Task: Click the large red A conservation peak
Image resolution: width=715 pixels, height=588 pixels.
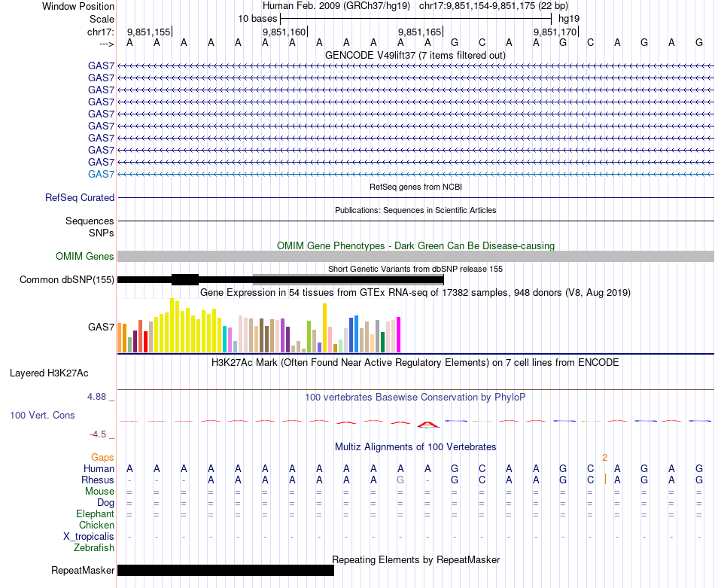Action: point(427,425)
